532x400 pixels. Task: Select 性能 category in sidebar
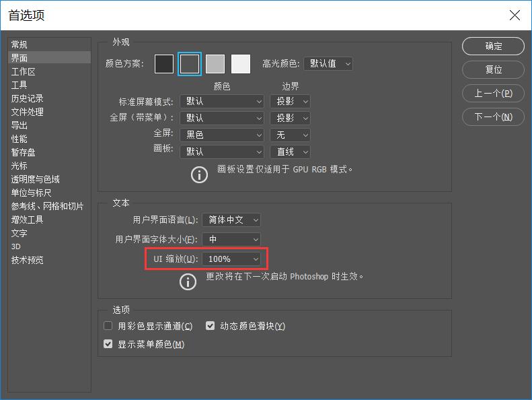(49, 139)
